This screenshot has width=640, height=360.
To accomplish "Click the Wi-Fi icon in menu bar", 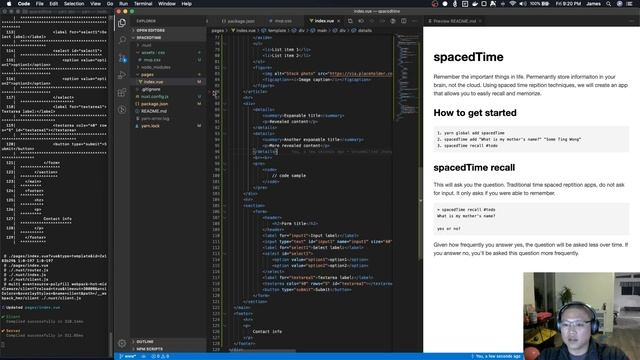I will pos(513,4).
